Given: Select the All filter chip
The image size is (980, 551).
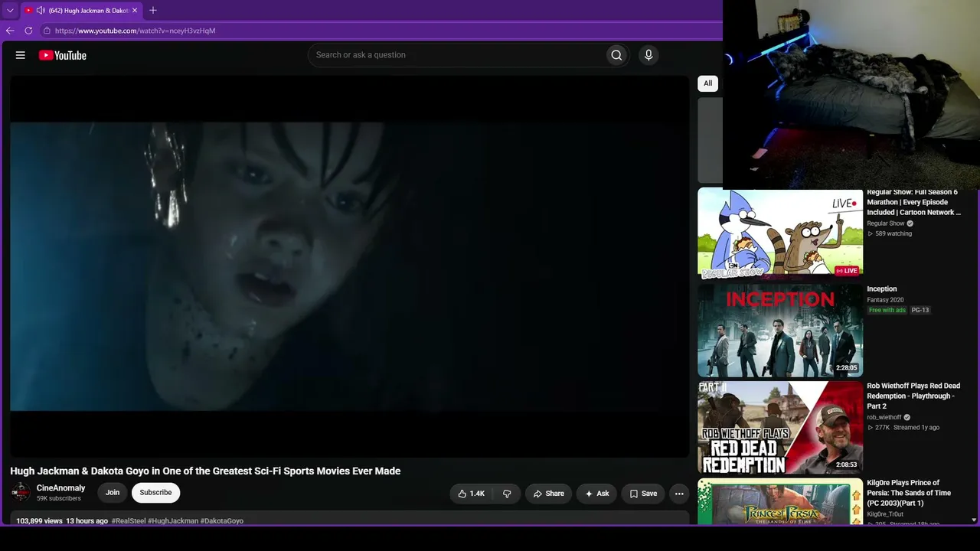Looking at the screenshot, I should pyautogui.click(x=707, y=83).
